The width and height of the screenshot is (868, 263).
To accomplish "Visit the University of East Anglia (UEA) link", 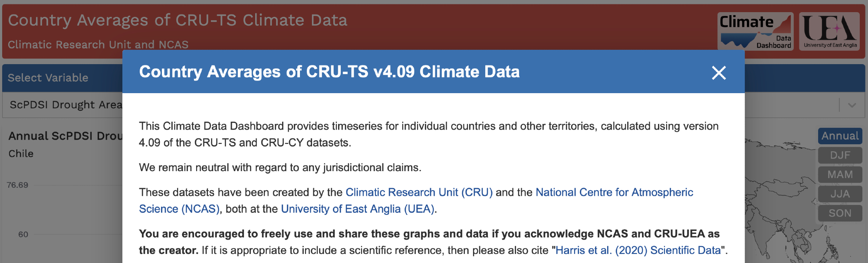I will (x=358, y=209).
